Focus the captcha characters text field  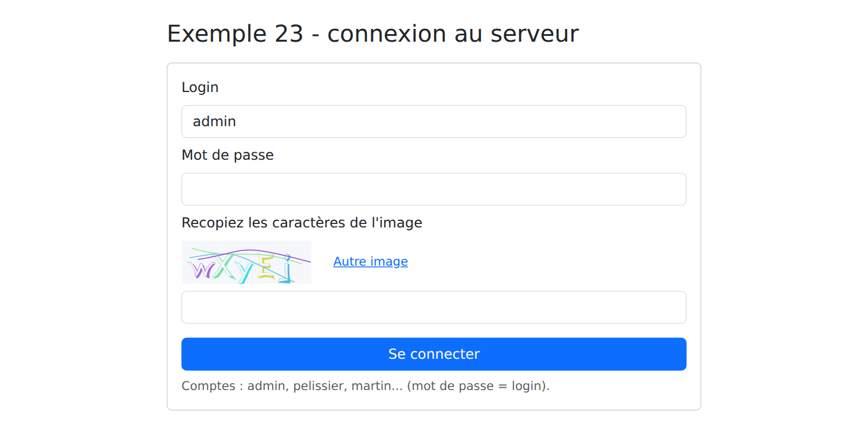(x=434, y=307)
